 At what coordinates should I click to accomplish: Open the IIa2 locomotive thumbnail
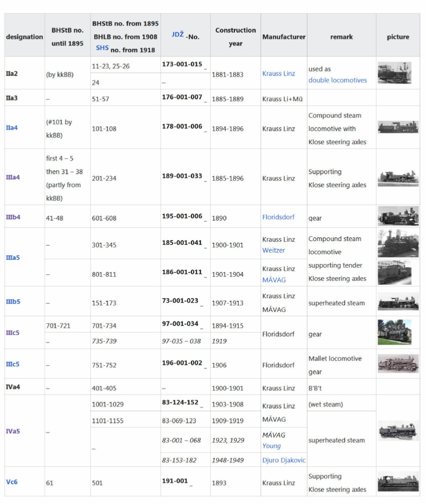pos(394,73)
